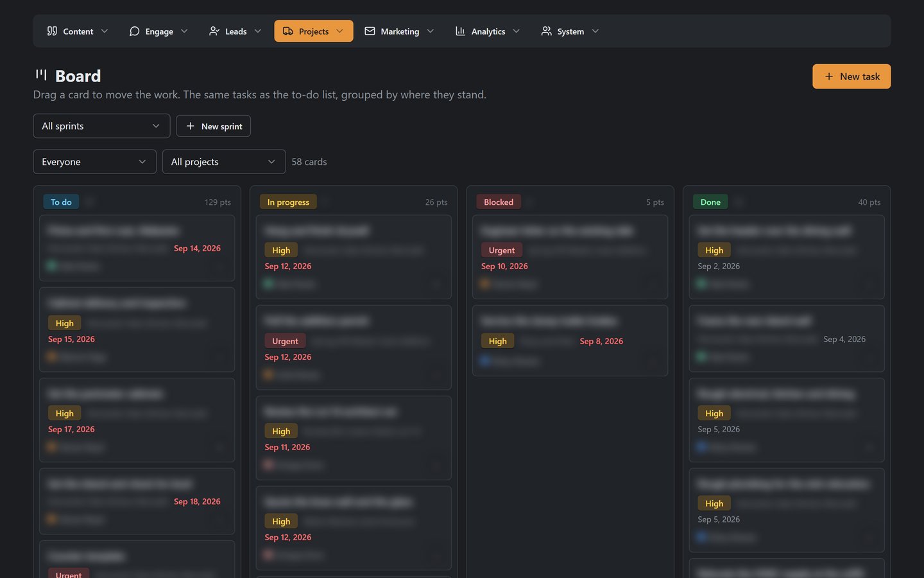Click the "Blocked" column label

point(499,202)
